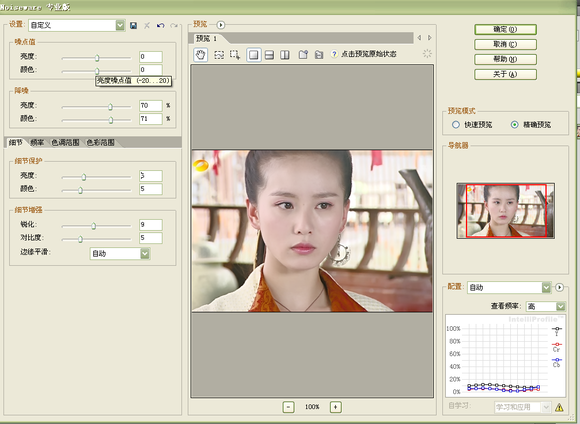Click 降噪 亮度 slider handle
The height and width of the screenshot is (424, 580).
pos(110,107)
